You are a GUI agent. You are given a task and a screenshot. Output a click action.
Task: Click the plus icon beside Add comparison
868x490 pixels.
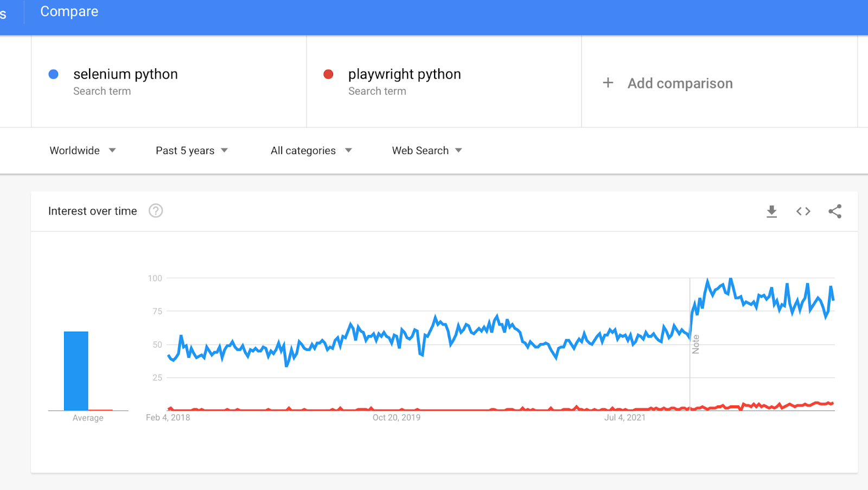(608, 83)
